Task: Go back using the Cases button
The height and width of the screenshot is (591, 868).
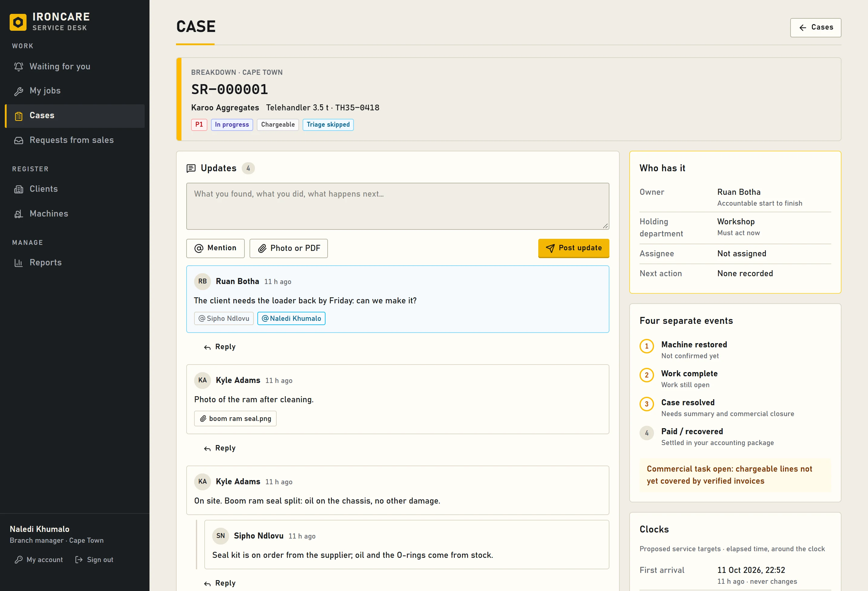Action: tap(815, 28)
